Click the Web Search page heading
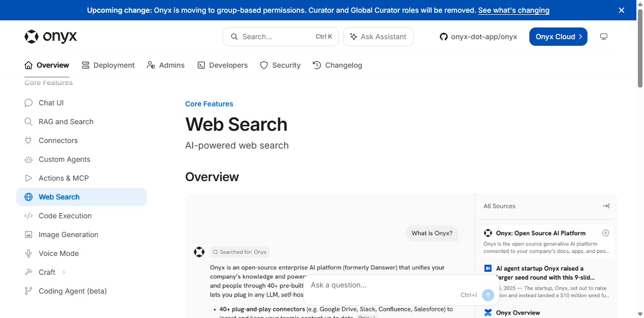 click(236, 125)
